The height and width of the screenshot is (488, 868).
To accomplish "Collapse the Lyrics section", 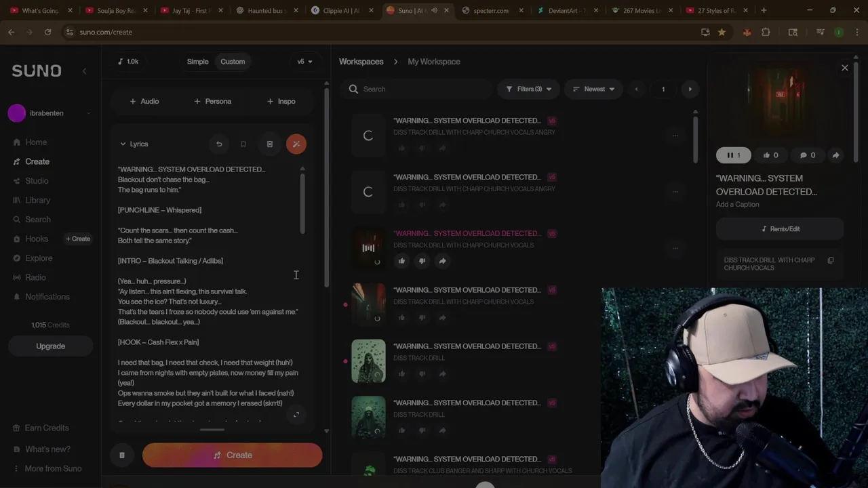I will [134, 144].
